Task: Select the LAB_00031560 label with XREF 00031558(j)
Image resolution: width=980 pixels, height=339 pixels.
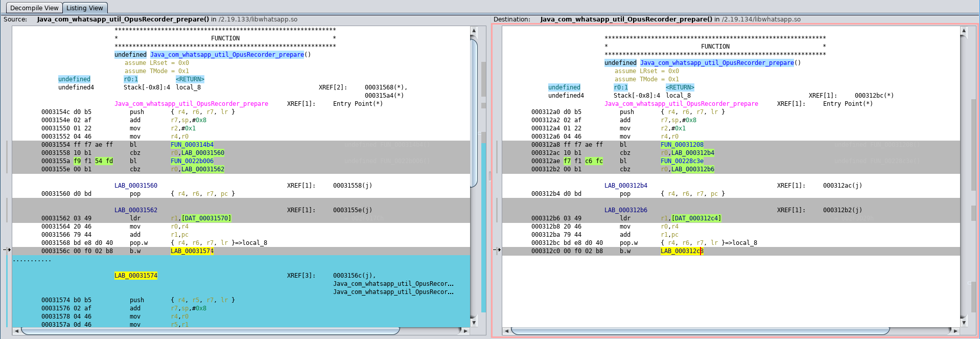Action: (x=136, y=186)
